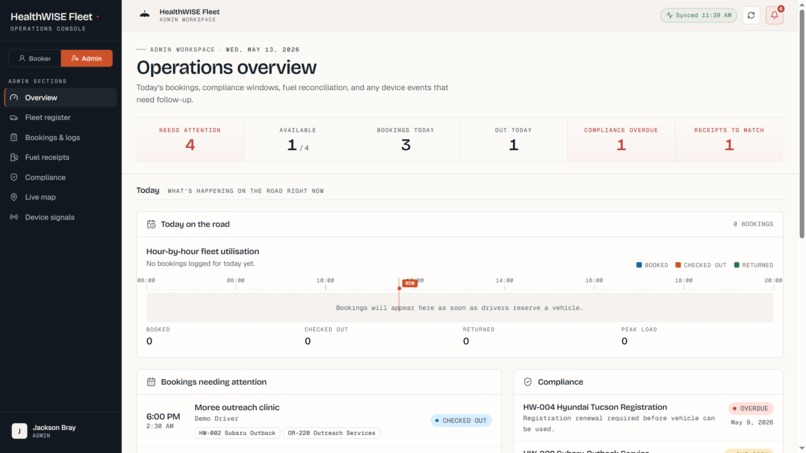Open Live map section

[61, 197]
